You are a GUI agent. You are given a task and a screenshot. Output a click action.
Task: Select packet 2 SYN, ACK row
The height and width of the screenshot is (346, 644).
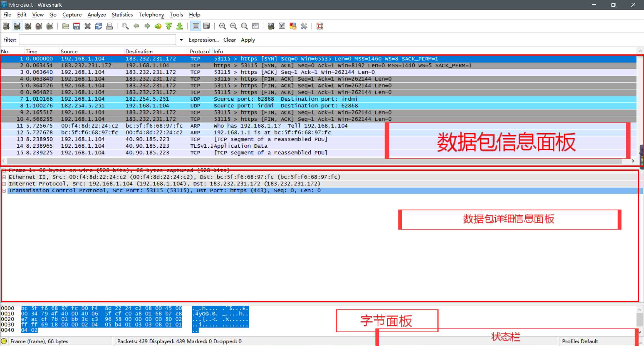[318, 65]
